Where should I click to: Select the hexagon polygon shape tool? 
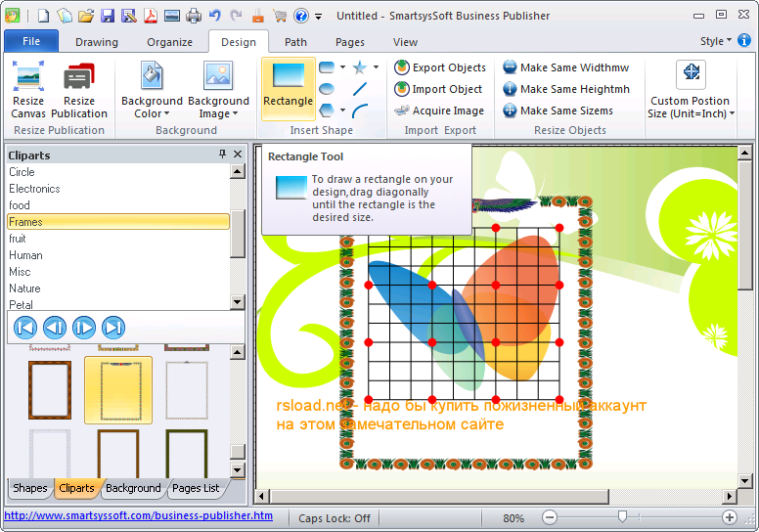pos(327,111)
